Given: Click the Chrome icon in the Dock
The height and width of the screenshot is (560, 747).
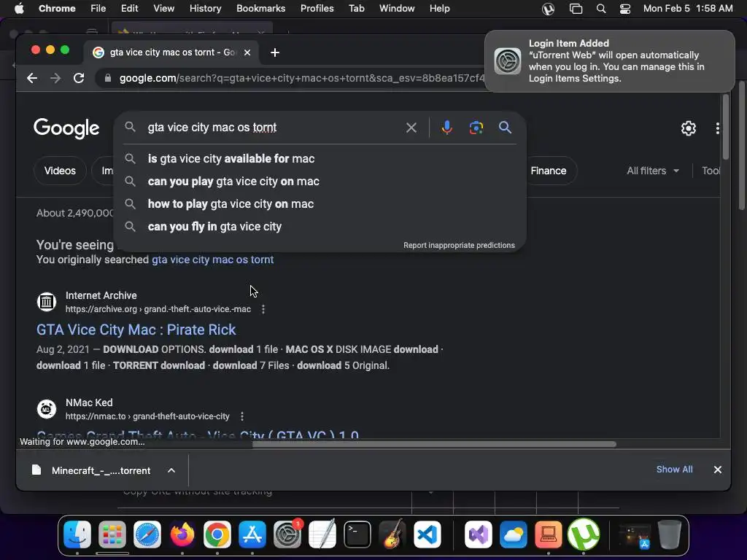Looking at the screenshot, I should click(x=217, y=534).
